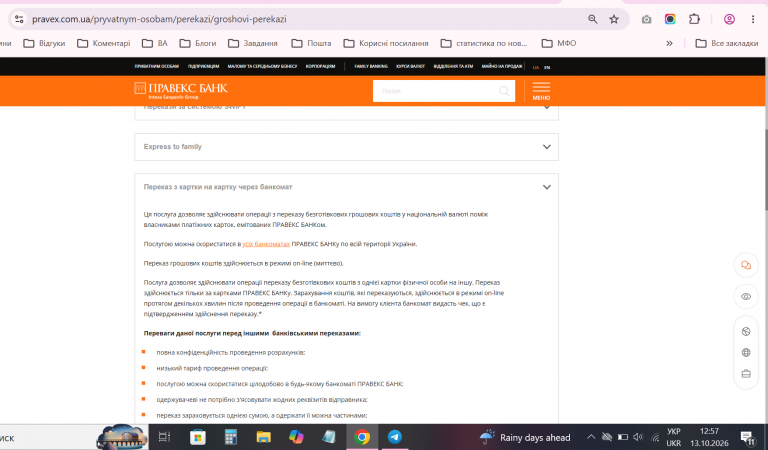
Task: Open the colorful square extension icon
Action: tap(670, 19)
